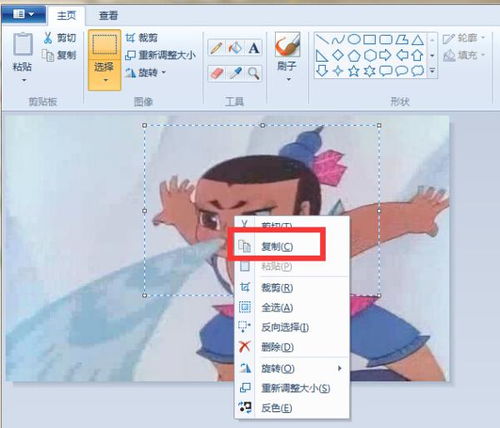The width and height of the screenshot is (500, 428).
Task: Click the selection's bottom-left corner handle
Action: [x=144, y=295]
